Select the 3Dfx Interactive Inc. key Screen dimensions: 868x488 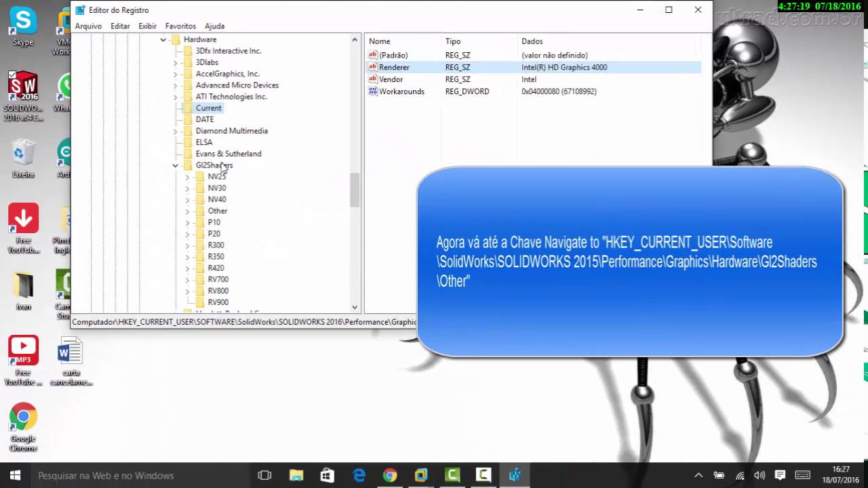[x=229, y=51]
